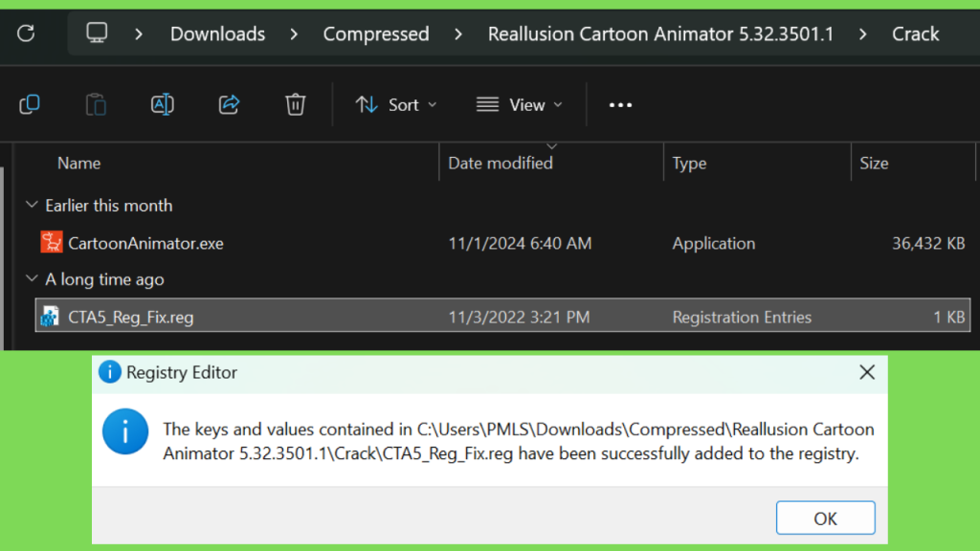The image size is (980, 551).
Task: Click the date 11/1/2024 6:40 AM
Action: pos(520,243)
